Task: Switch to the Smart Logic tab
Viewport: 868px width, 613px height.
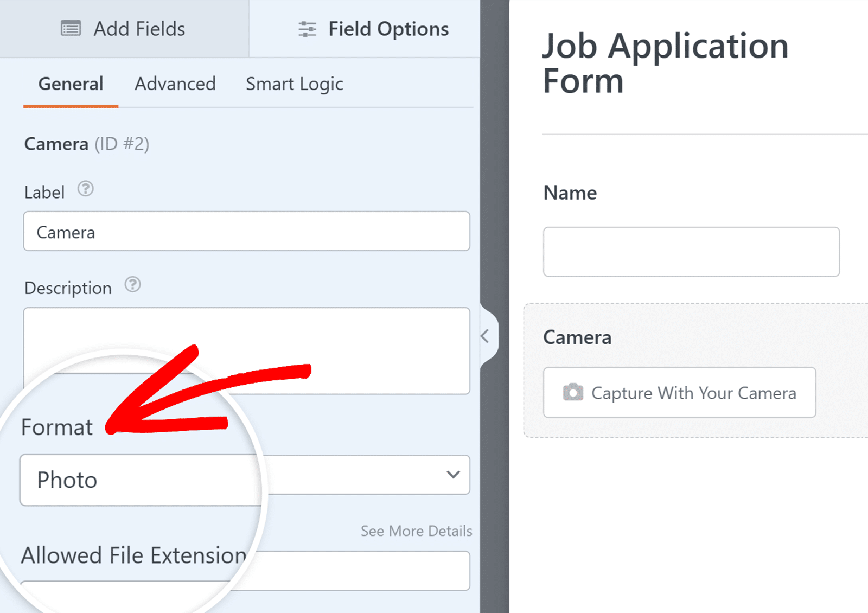Action: (x=293, y=84)
